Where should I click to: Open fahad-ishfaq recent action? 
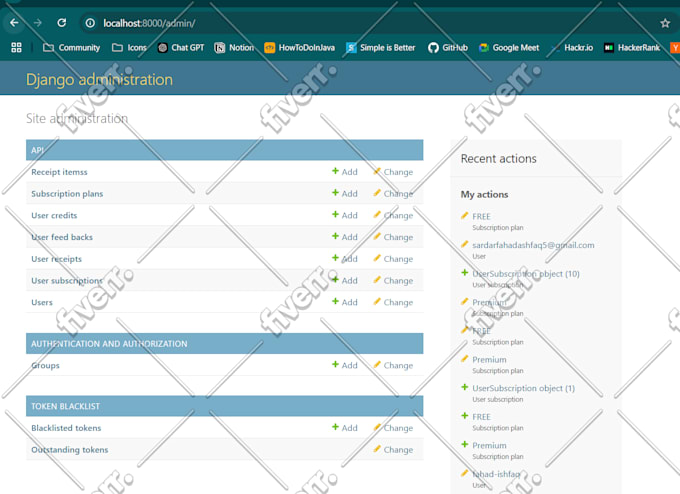pos(496,474)
